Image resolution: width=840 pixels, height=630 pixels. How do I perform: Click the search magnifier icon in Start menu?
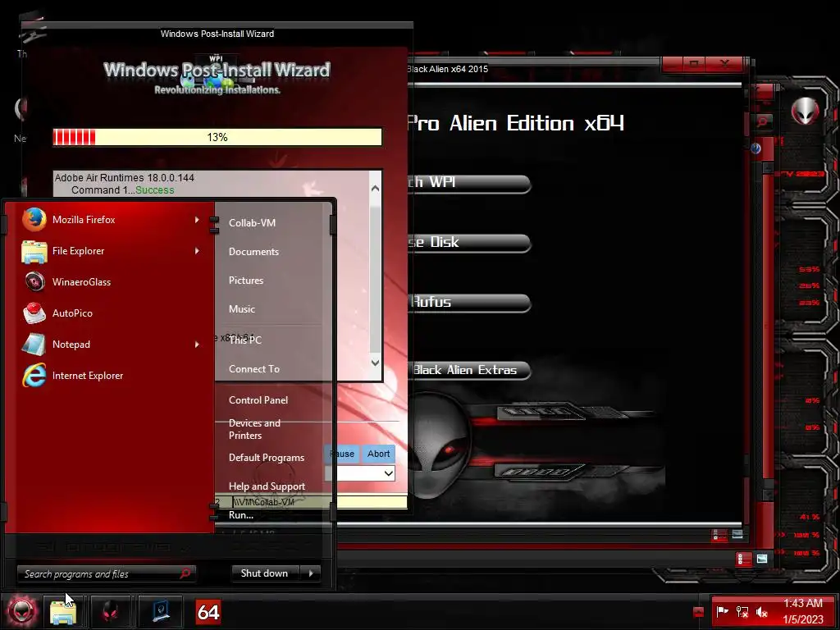point(185,573)
